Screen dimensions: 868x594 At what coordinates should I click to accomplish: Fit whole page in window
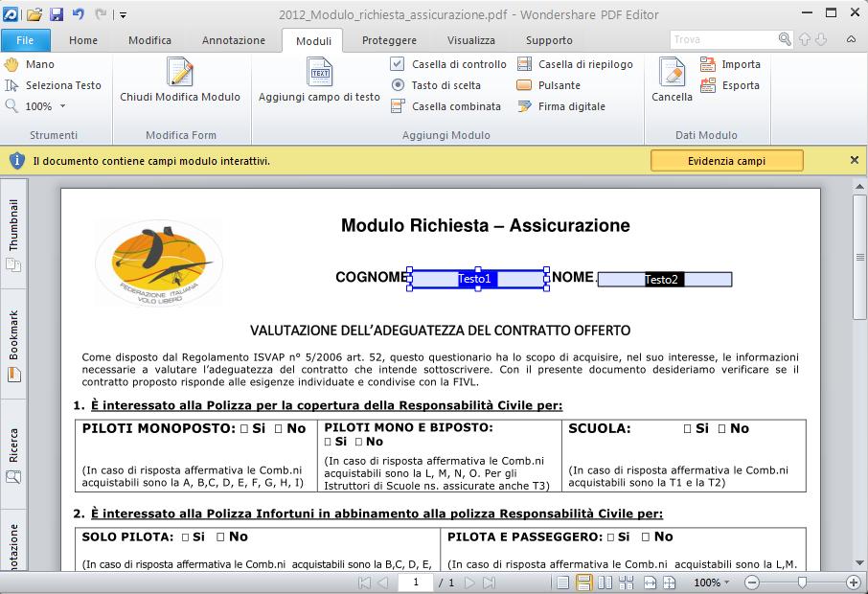click(670, 583)
